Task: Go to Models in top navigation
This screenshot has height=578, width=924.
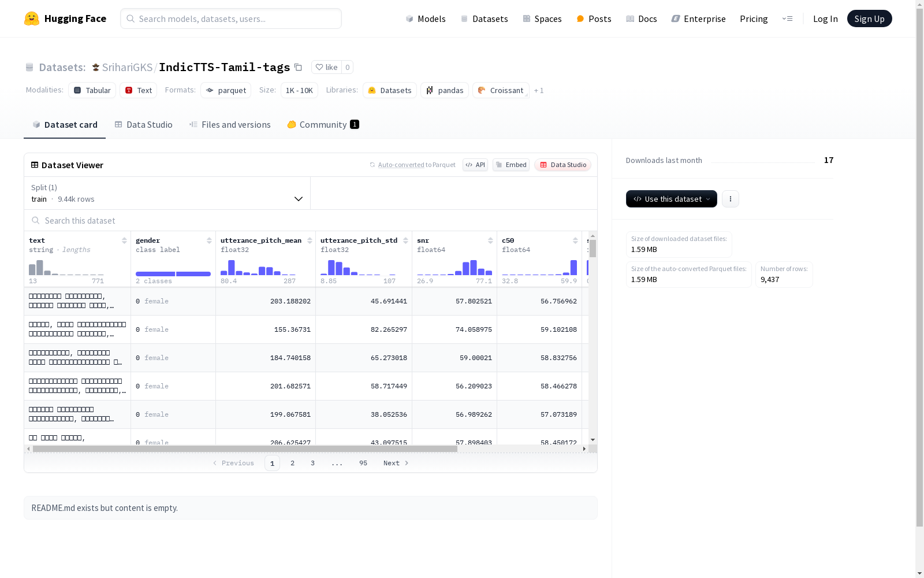Action: [426, 18]
